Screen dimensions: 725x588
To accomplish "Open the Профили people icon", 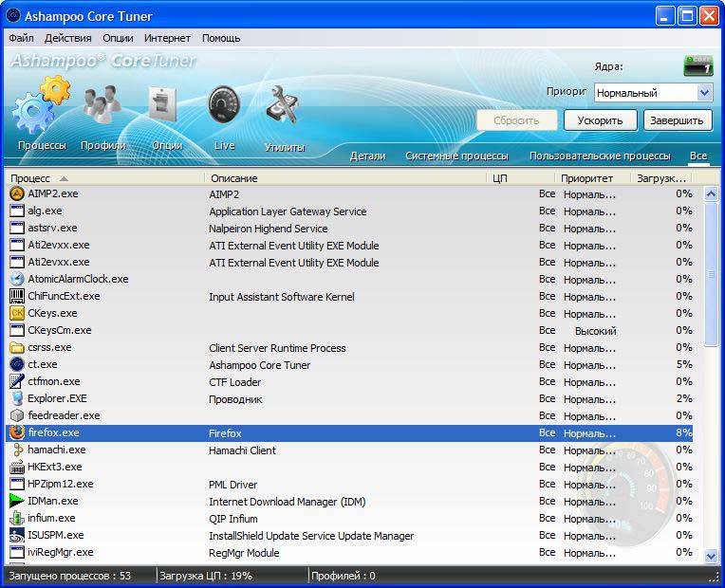I will point(102,104).
